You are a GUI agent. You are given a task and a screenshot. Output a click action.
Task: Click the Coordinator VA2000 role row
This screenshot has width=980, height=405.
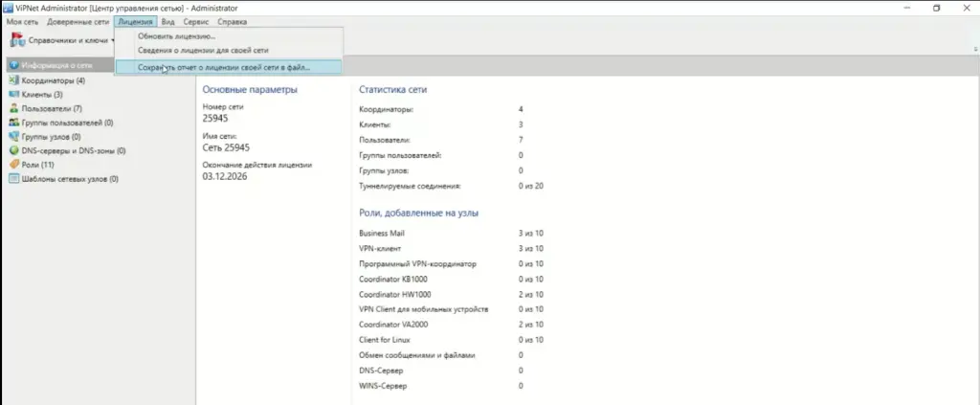coord(452,325)
